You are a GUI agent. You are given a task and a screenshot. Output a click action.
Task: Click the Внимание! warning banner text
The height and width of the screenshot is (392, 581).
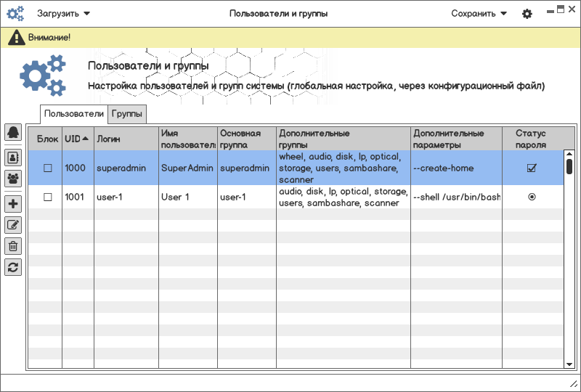tap(49, 38)
